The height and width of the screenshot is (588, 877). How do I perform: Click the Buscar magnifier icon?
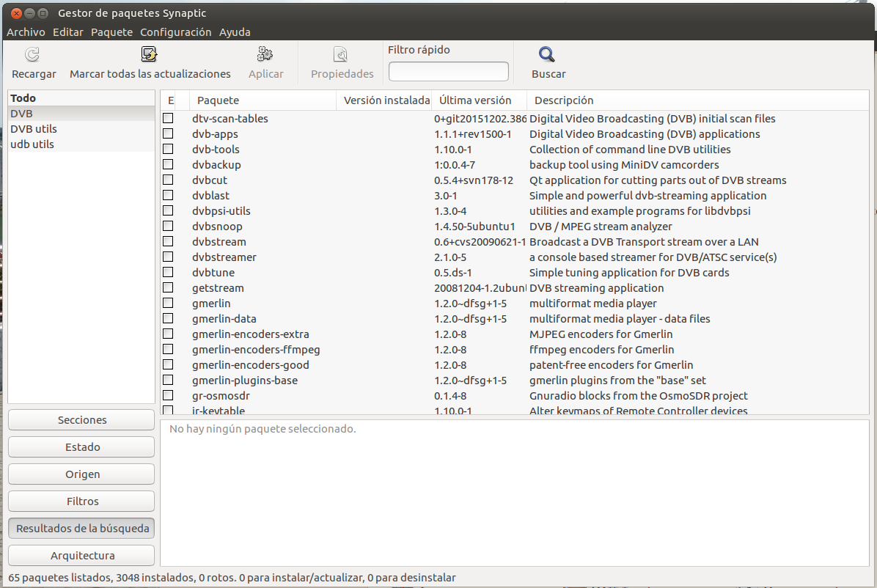547,54
